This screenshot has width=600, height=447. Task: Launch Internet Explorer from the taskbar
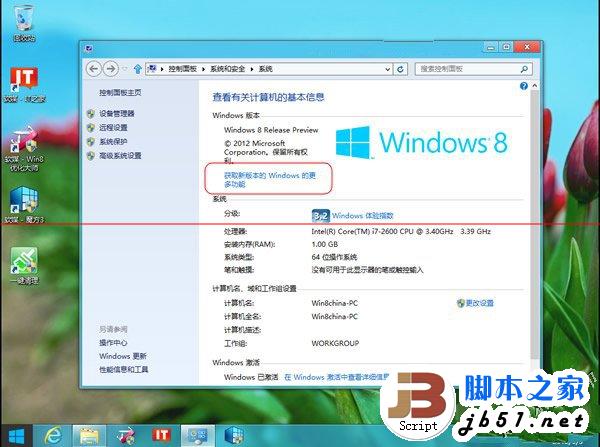(52, 436)
